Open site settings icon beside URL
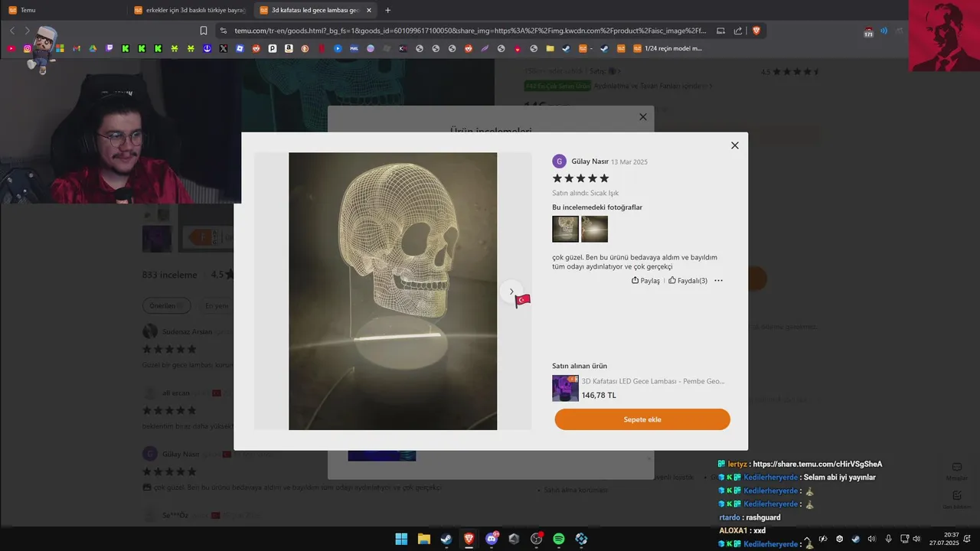This screenshot has width=980, height=551. pos(223,31)
